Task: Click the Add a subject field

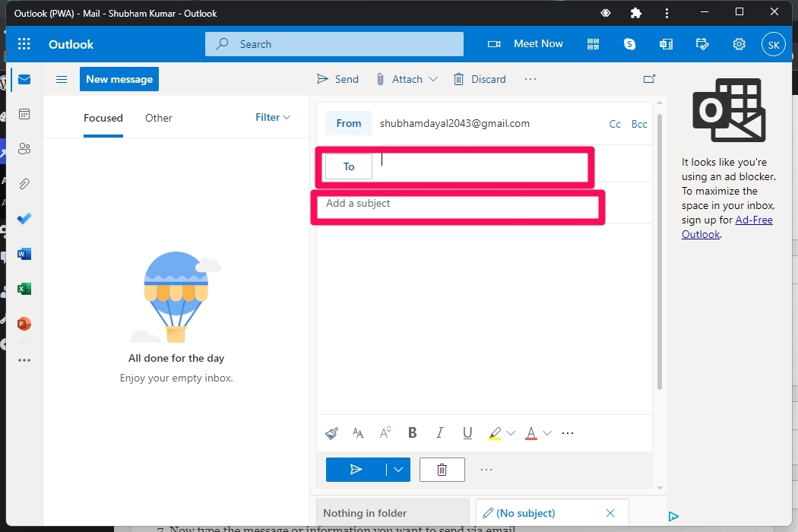Action: pos(456,204)
